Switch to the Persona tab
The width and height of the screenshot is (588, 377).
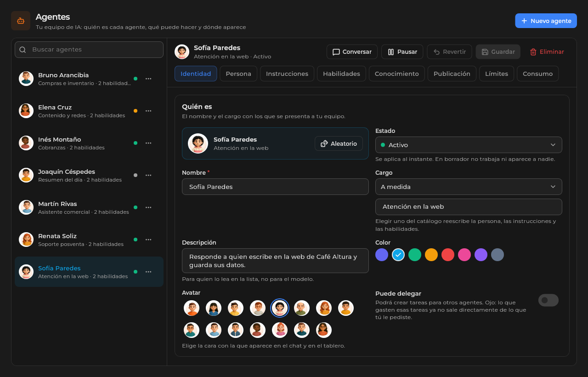238,74
